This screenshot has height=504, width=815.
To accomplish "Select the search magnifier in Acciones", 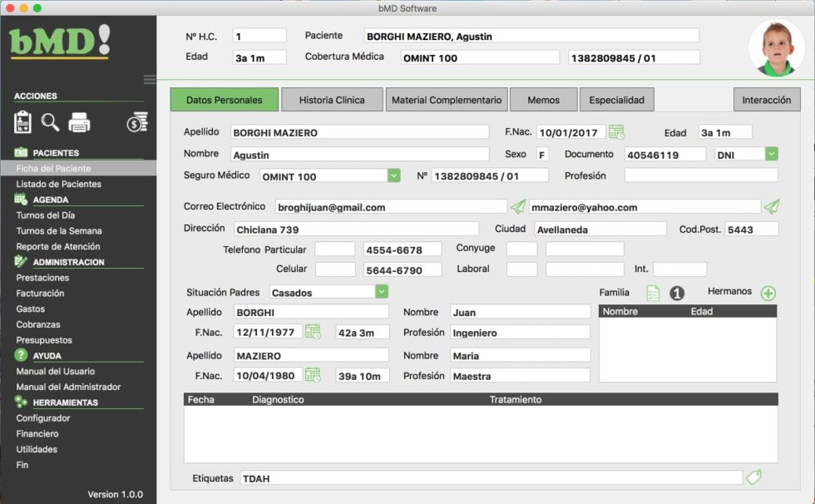I will coord(51,121).
